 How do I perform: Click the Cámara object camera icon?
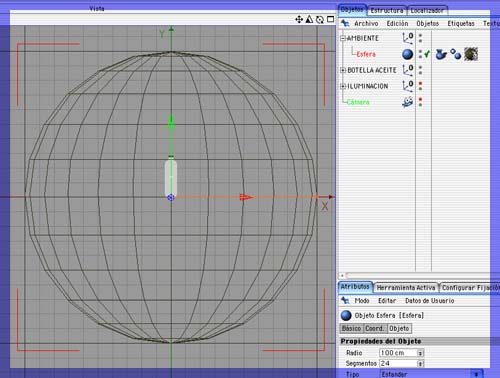pos(407,102)
